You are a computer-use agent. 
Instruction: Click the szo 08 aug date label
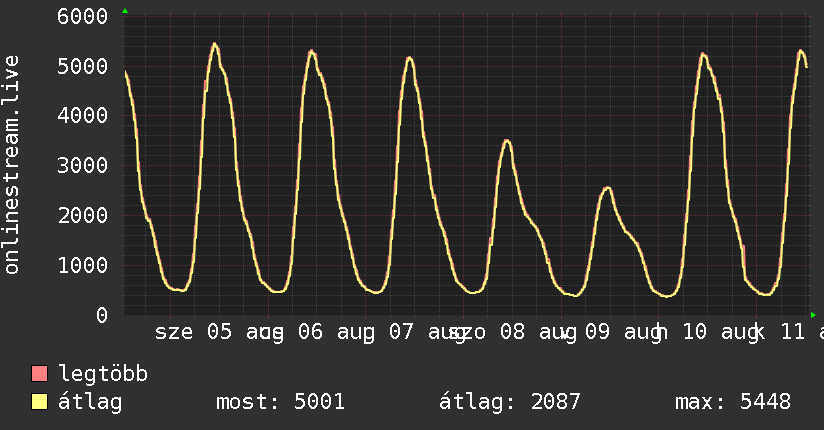pyautogui.click(x=512, y=333)
